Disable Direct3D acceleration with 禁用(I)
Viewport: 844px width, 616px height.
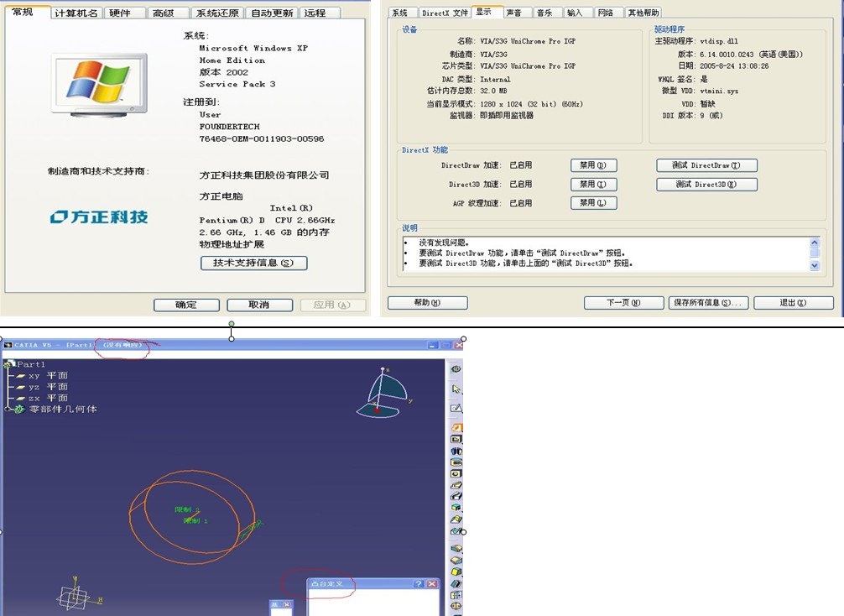click(x=593, y=184)
